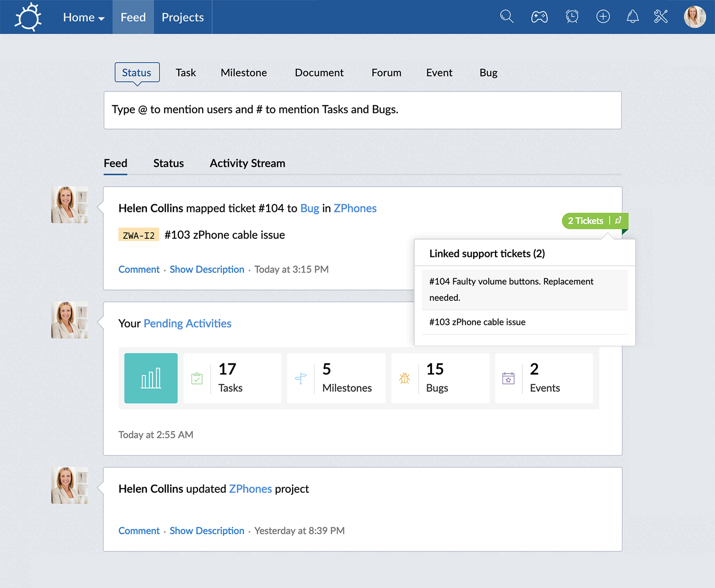The image size is (715, 588).
Task: Select the Document post type tab
Action: pyautogui.click(x=319, y=73)
